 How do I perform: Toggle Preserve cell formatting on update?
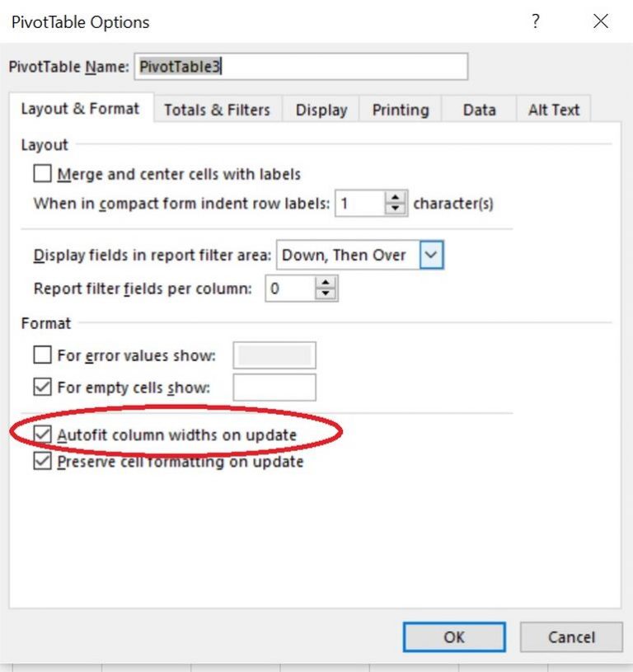[43, 462]
